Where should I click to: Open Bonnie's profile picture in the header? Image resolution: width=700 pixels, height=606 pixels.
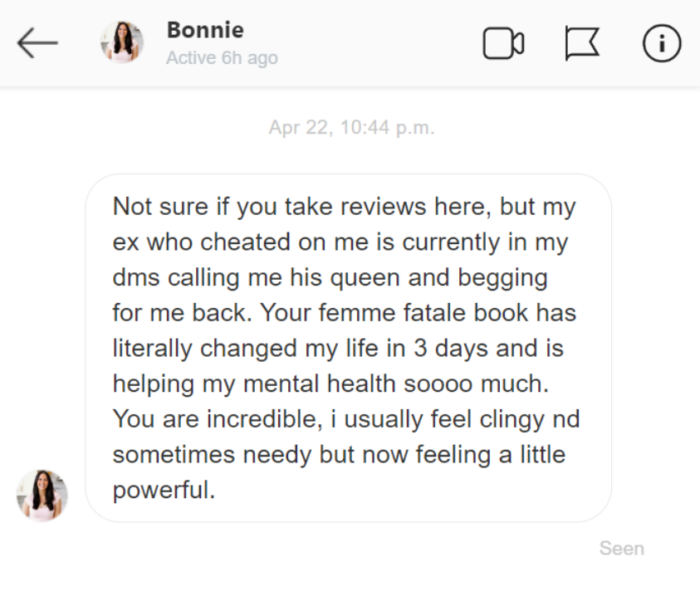122,43
